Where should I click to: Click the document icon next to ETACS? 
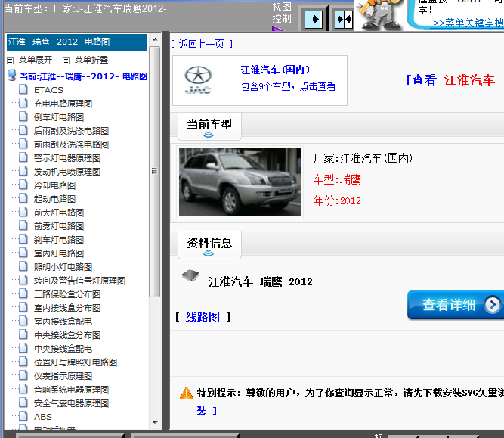(23, 89)
